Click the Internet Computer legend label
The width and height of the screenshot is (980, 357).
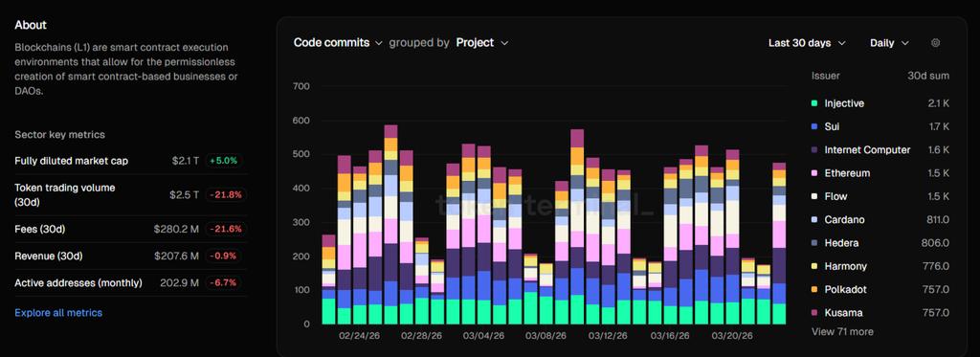(867, 150)
